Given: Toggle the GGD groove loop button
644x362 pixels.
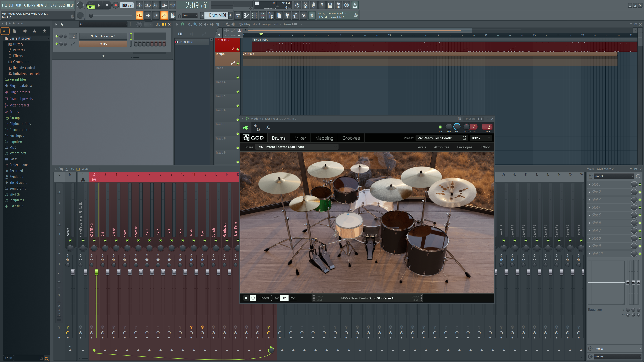Looking at the screenshot, I should click(x=253, y=298).
